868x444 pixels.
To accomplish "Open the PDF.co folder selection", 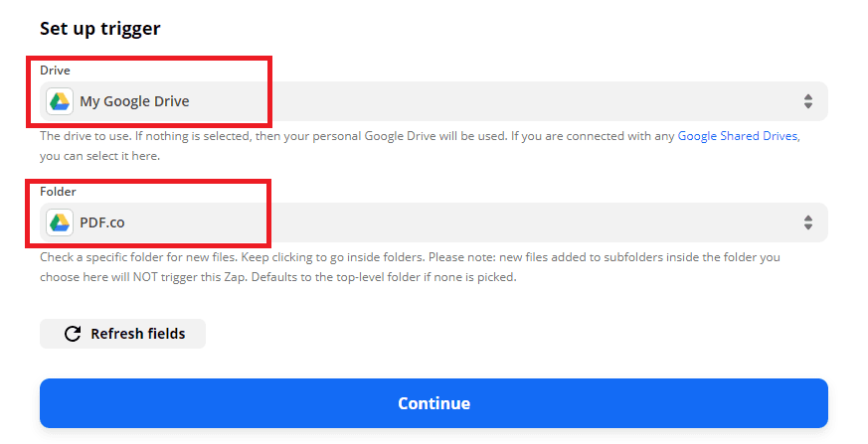I will coord(103,222).
